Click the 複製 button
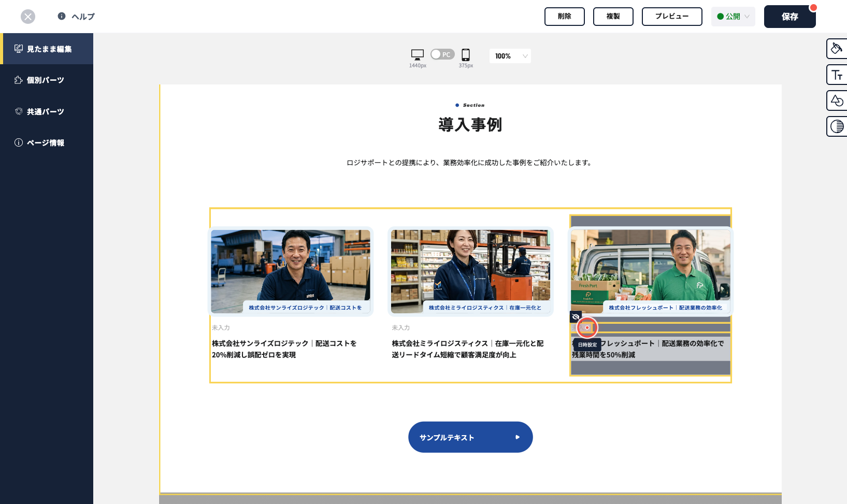Screen dimensions: 847x504 (613, 17)
